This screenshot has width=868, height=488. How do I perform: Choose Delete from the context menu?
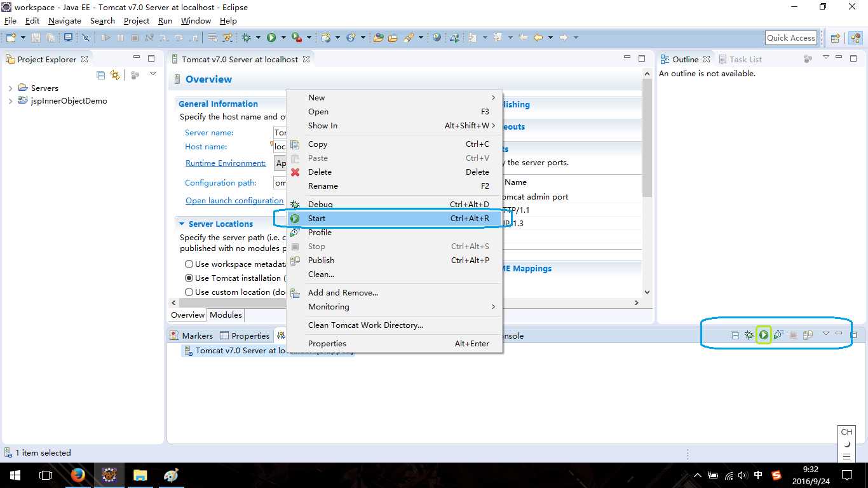pos(395,172)
